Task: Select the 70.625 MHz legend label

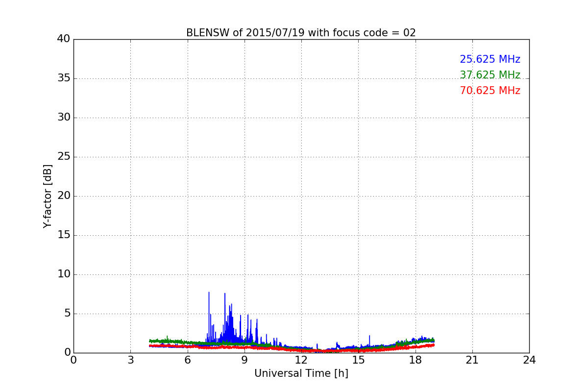Action: [x=490, y=91]
